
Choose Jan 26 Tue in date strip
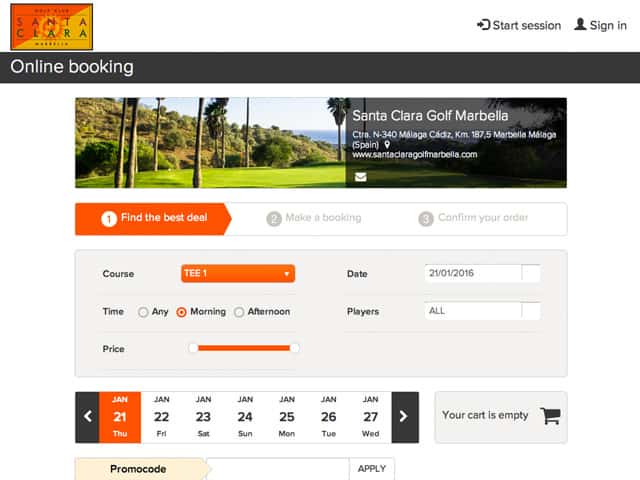[329, 417]
